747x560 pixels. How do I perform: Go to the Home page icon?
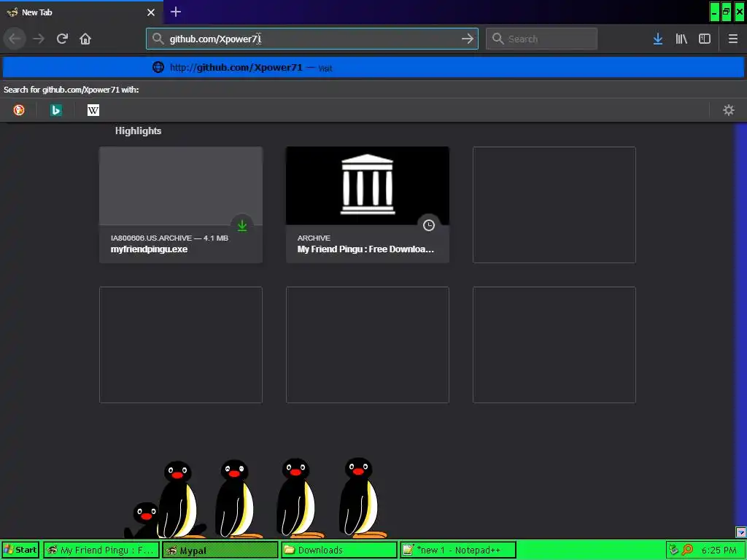pyautogui.click(x=85, y=39)
